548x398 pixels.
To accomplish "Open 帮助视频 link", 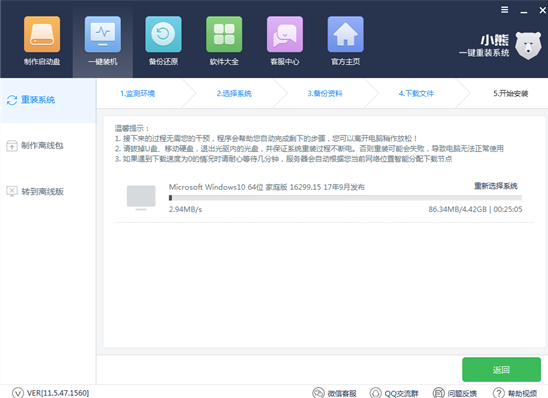I will click(522, 393).
